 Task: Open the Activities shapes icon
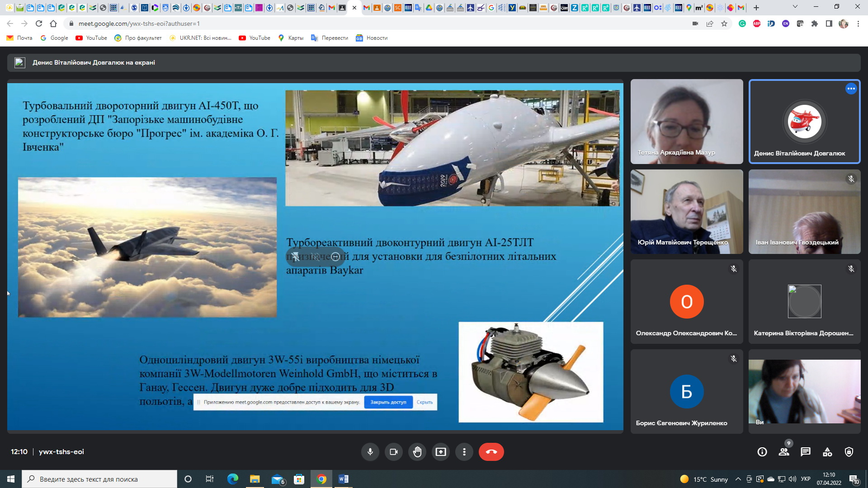[x=827, y=452]
